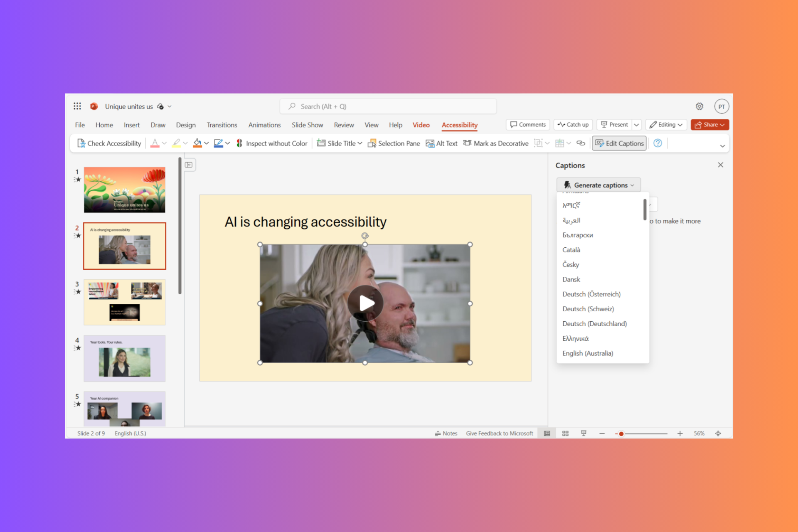Switch to the Design tab

[x=186, y=125]
